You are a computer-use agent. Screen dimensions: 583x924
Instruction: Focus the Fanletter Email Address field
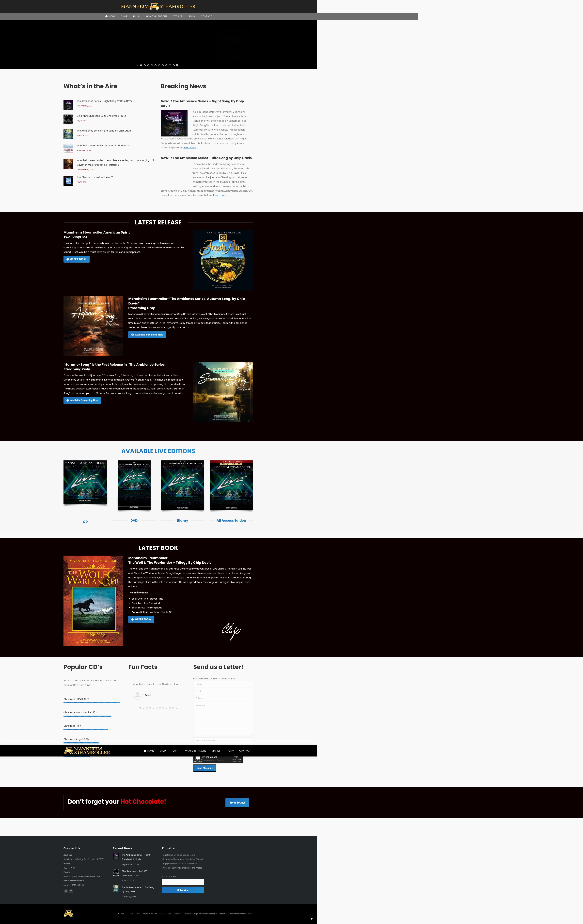pos(183,882)
